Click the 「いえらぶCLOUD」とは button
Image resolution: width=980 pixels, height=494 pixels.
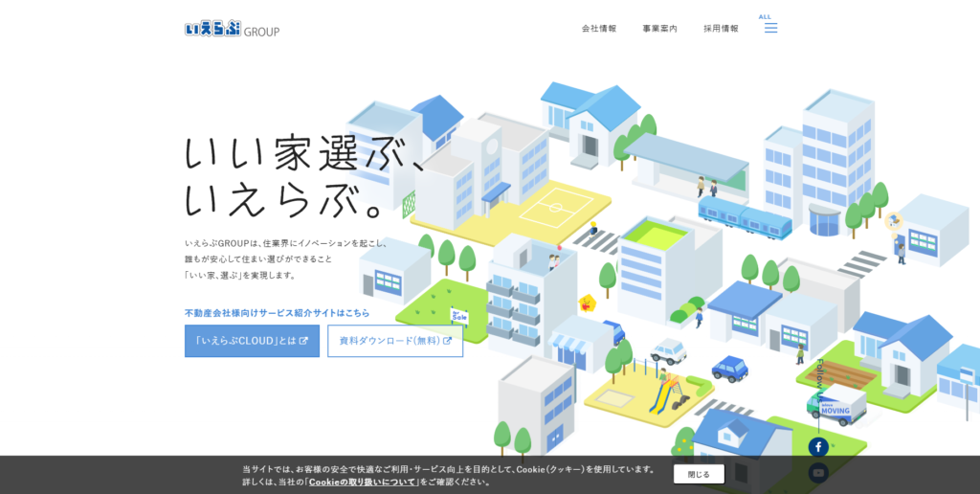tap(252, 341)
